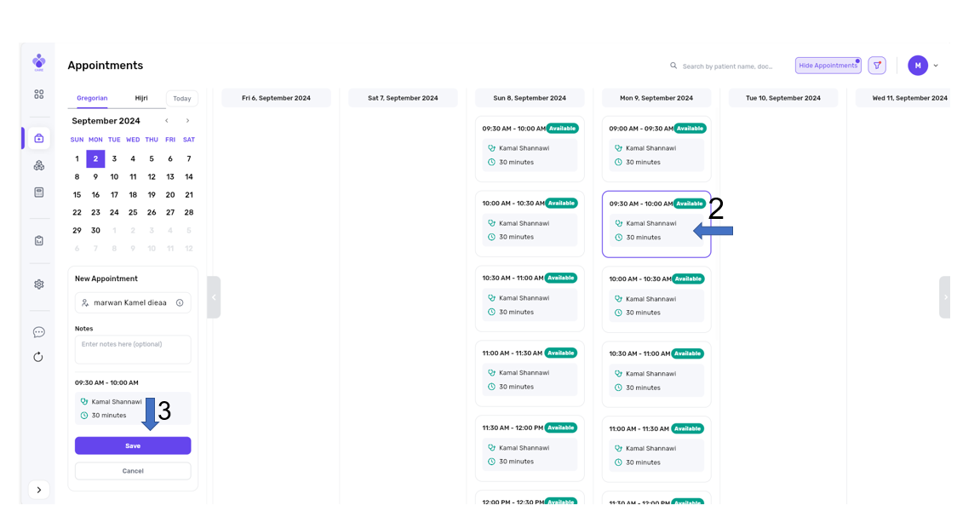This screenshot has width=980, height=517.
Task: Select the Gregorian calendar tab
Action: click(x=92, y=98)
